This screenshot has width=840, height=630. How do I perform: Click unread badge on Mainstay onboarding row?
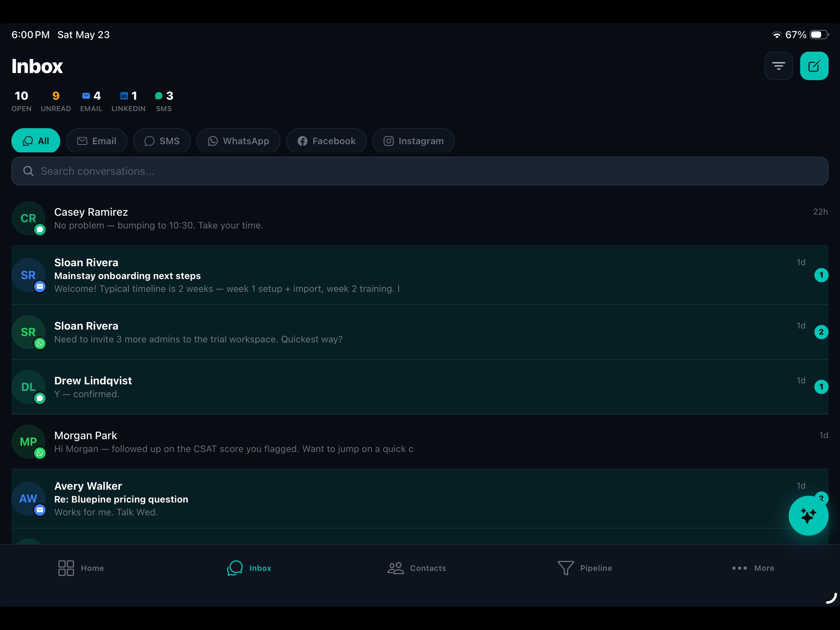821,275
